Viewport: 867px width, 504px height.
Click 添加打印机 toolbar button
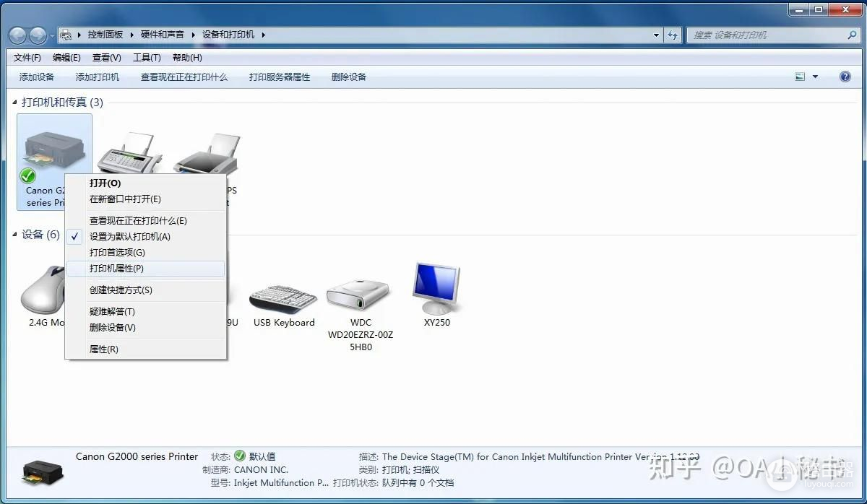[x=98, y=77]
